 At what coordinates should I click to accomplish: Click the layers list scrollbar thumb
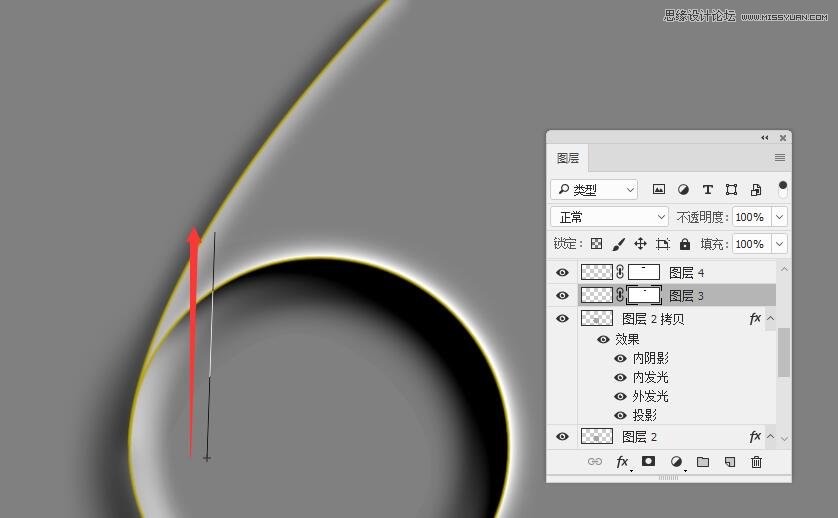tap(783, 353)
